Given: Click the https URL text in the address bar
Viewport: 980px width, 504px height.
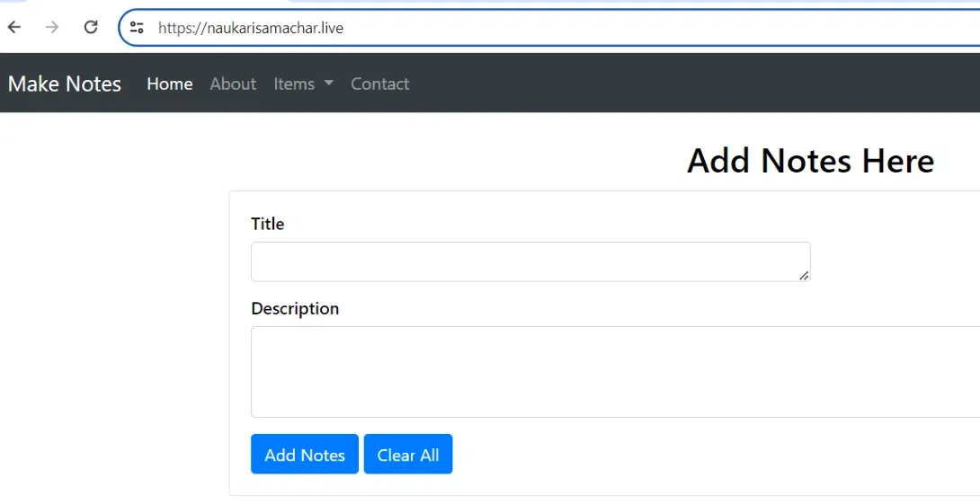Looking at the screenshot, I should point(251,28).
